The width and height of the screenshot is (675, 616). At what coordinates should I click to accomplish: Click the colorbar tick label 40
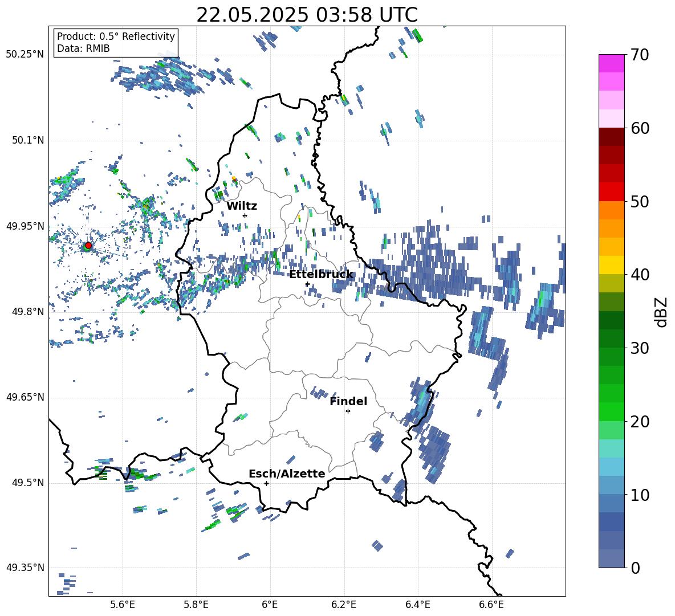tap(640, 275)
